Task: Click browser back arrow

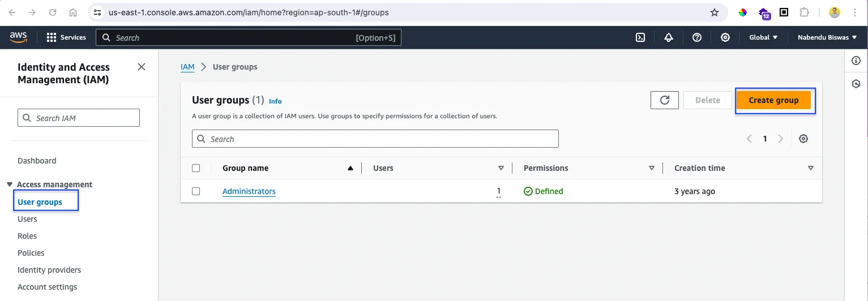Action: (x=12, y=12)
